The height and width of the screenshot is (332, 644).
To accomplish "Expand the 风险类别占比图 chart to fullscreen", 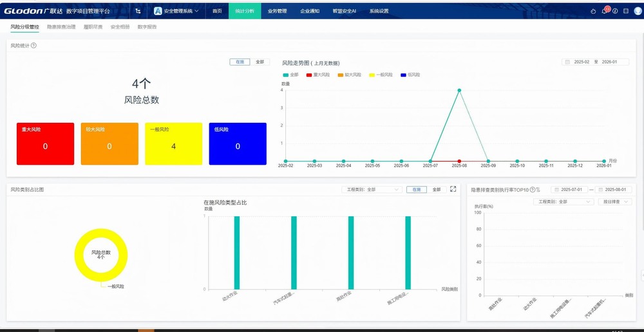I will tap(453, 189).
